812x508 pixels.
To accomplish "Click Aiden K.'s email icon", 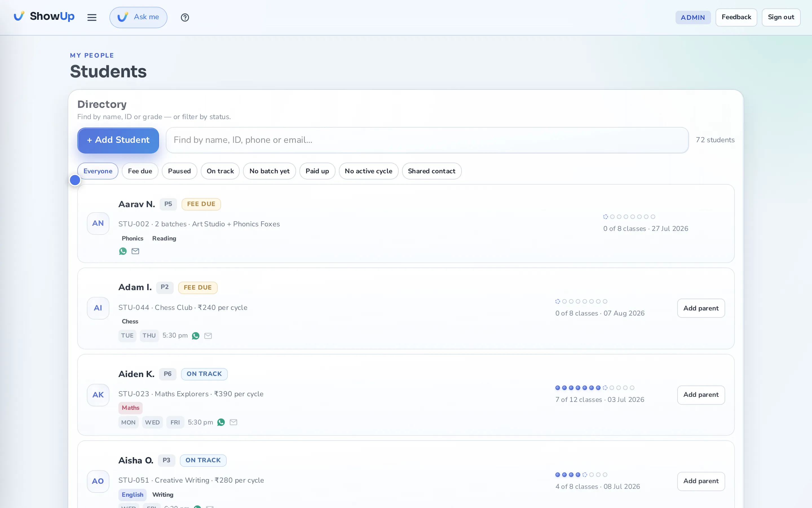I will point(233,422).
